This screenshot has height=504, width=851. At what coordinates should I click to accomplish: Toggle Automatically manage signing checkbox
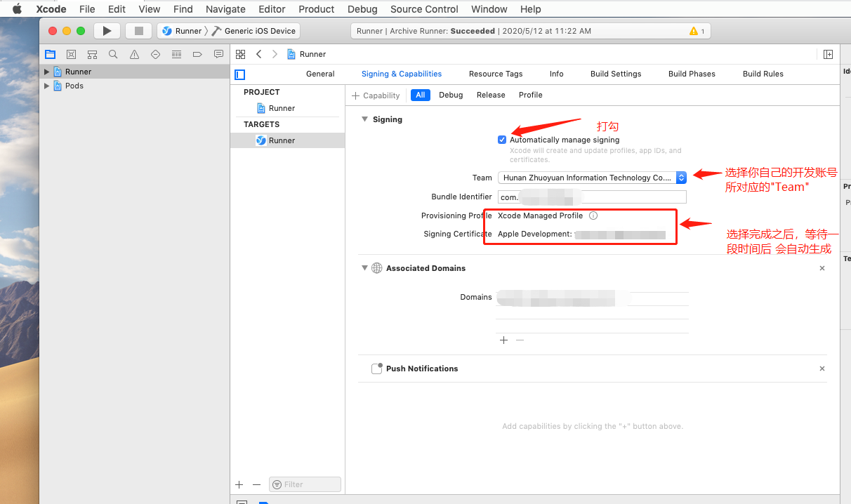click(502, 140)
